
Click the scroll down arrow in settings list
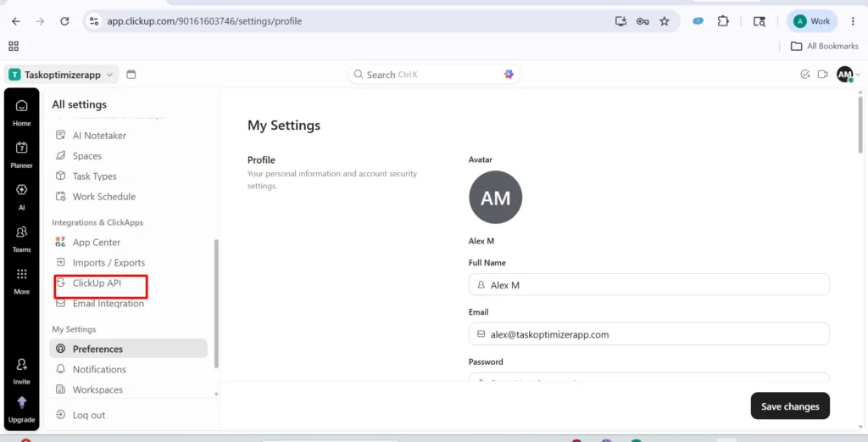(216, 394)
